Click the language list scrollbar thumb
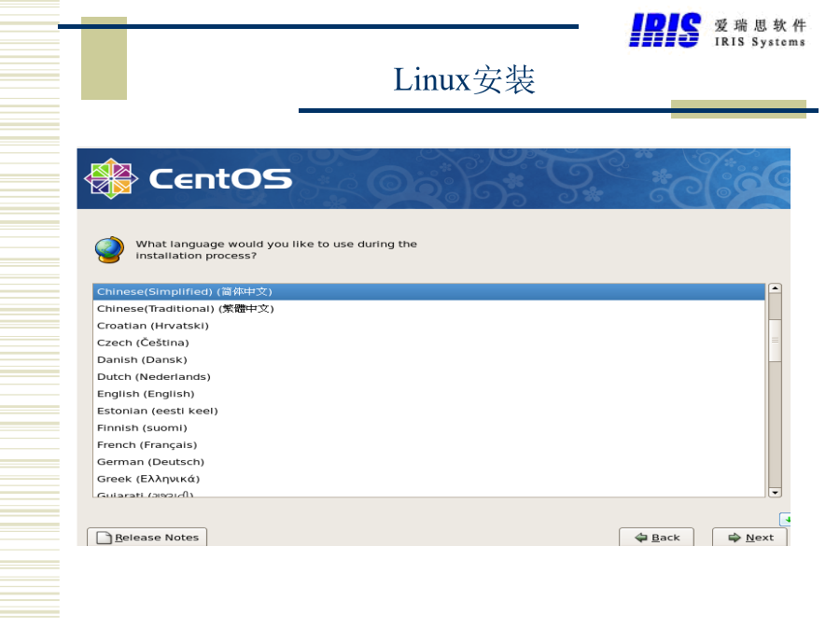 click(775, 341)
